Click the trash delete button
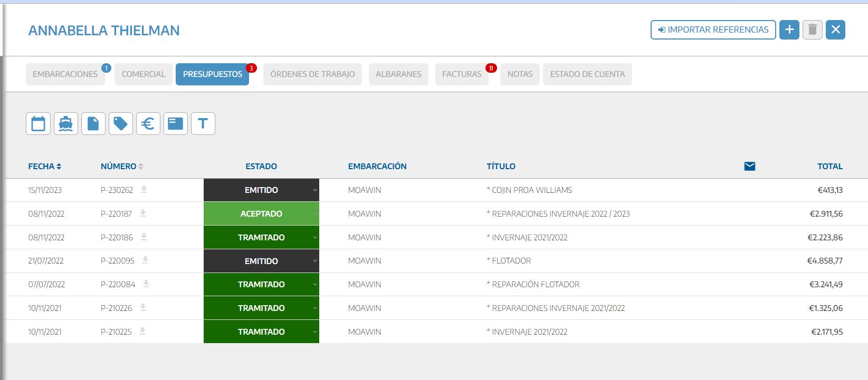Screen dimensions: 868x380 (813, 30)
